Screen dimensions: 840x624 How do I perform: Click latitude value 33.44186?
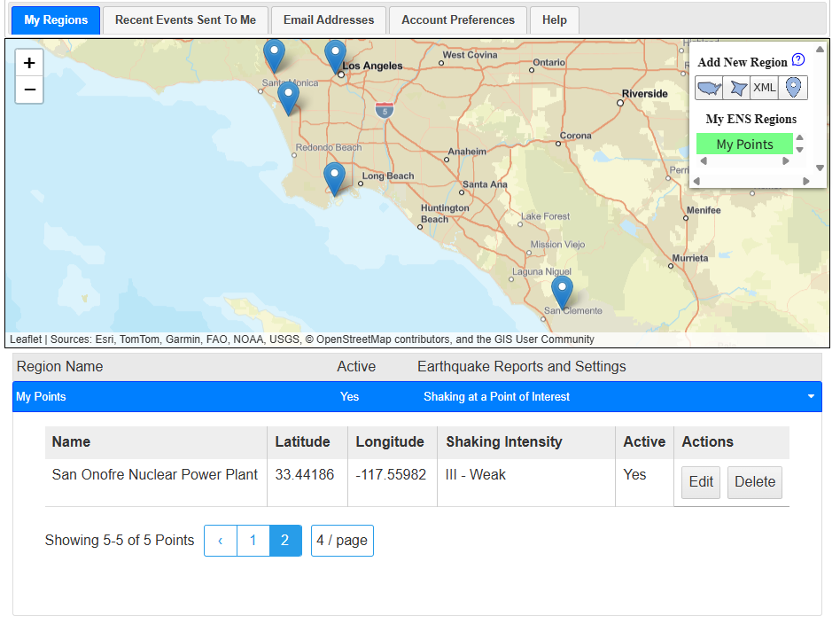coord(304,474)
